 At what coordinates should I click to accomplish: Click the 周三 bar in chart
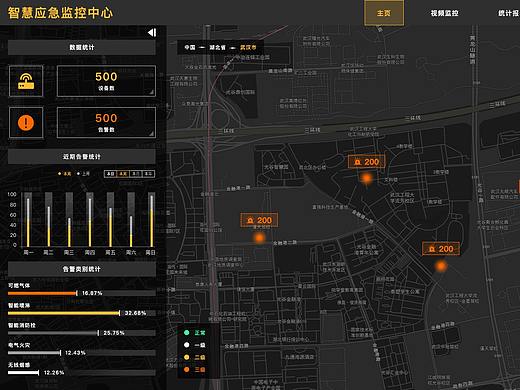(69, 220)
